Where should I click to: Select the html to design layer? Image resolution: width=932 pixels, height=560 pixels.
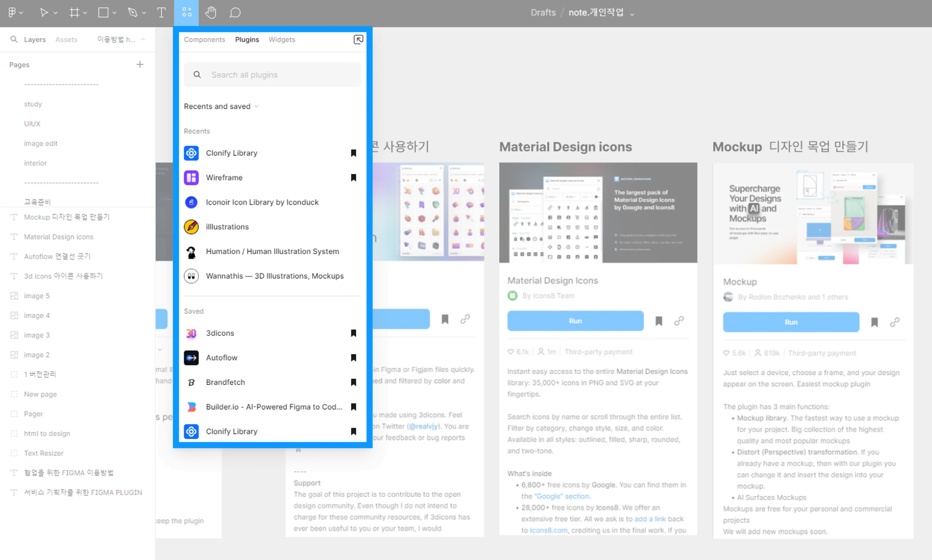click(47, 434)
